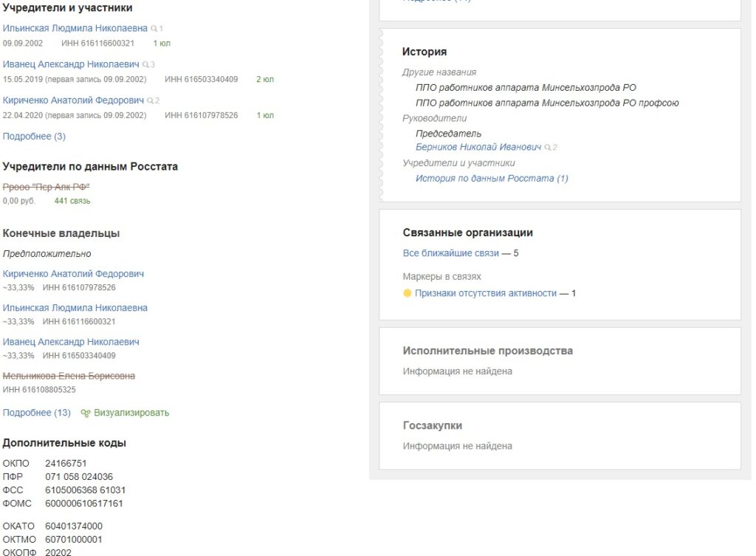The image size is (756, 556).
Task: Select ИНН 616503340409 in founders list
Action: (x=201, y=79)
